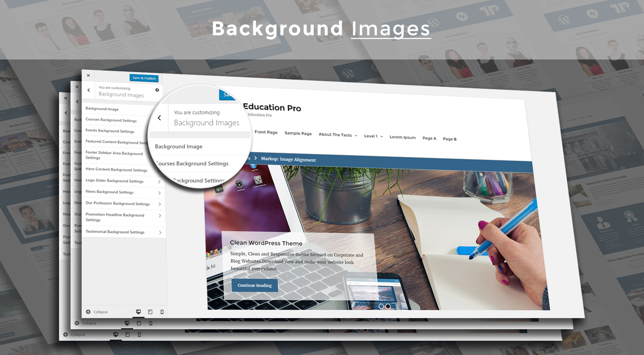Viewport: 644px width, 355px height.
Task: Click Collapse arrow icon in middle window
Action: pos(77,323)
